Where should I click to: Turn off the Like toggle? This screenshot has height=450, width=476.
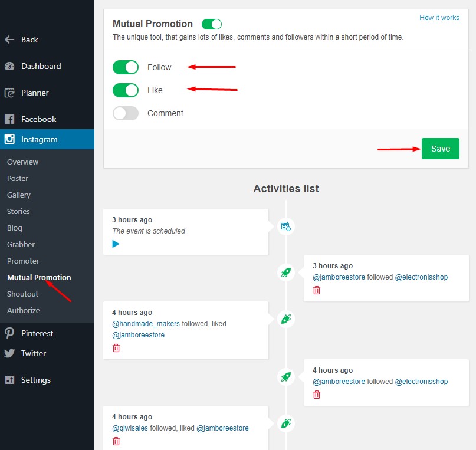[x=126, y=90]
